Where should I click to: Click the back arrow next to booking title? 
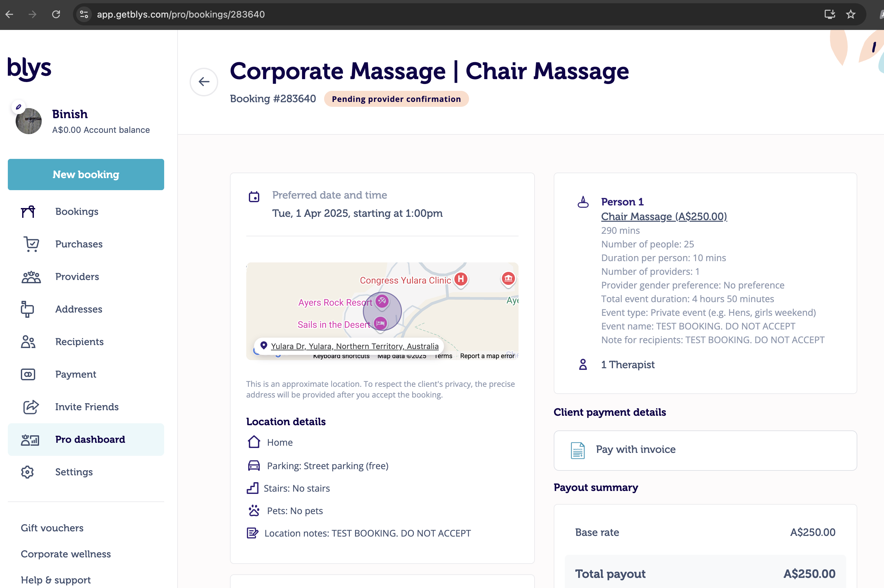[204, 82]
